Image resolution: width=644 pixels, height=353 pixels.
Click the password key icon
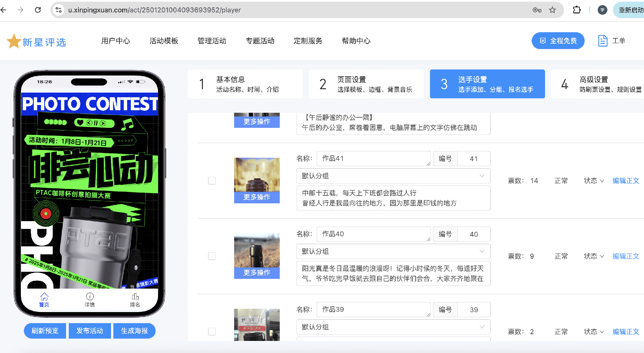point(537,10)
